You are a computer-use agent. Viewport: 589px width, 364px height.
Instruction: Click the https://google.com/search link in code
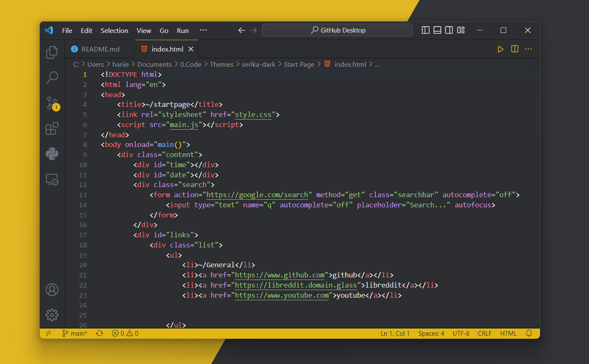point(257,195)
